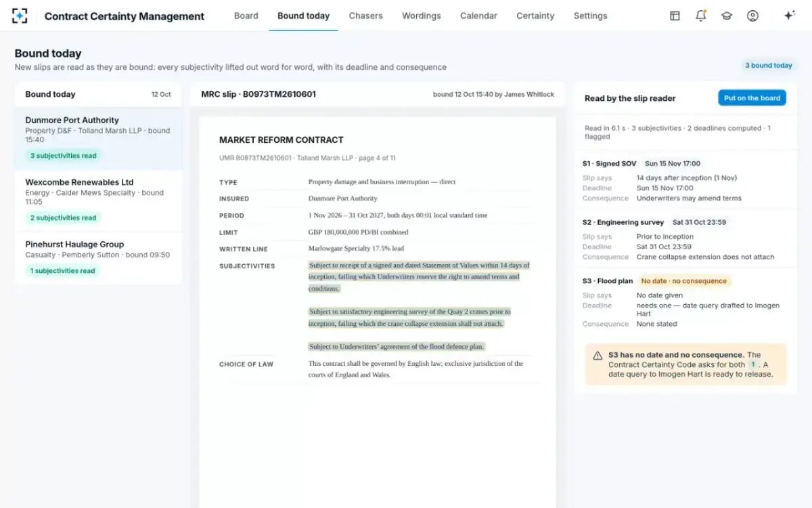The width and height of the screenshot is (812, 508).
Task: Click the choice of law clause text
Action: click(x=415, y=369)
